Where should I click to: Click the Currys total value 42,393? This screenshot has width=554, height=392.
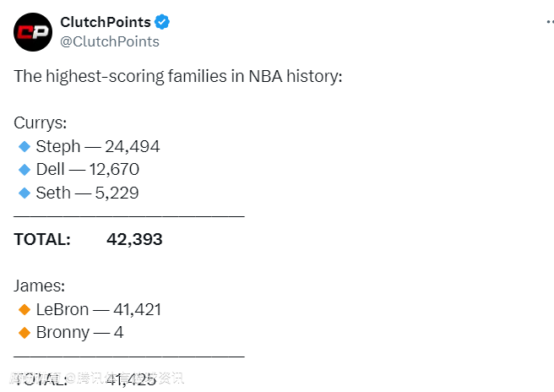(134, 240)
